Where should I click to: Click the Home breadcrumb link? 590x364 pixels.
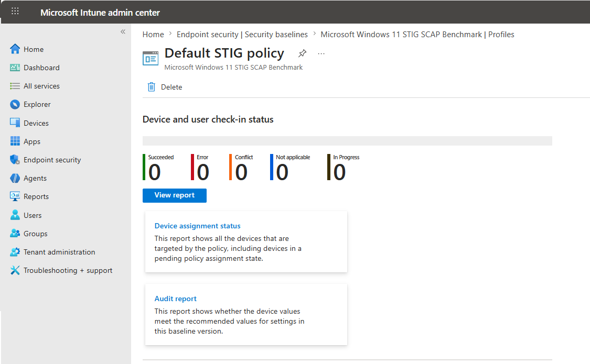coord(153,35)
